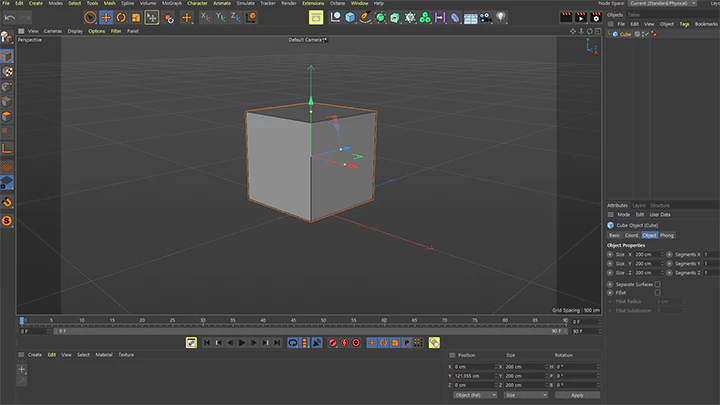Click the Redo arrow icon
The image size is (720, 405).
click(x=25, y=17)
